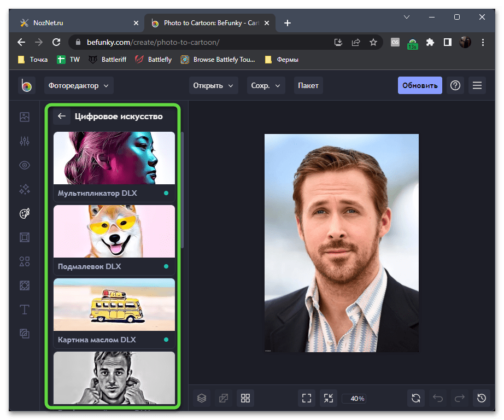Open a new browser tab
Viewport: 504px width, 420px height.
pyautogui.click(x=288, y=23)
